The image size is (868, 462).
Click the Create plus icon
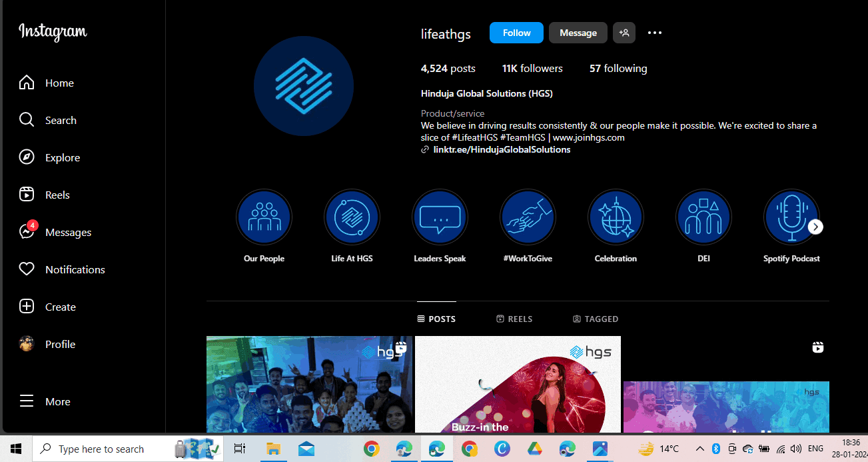click(27, 307)
